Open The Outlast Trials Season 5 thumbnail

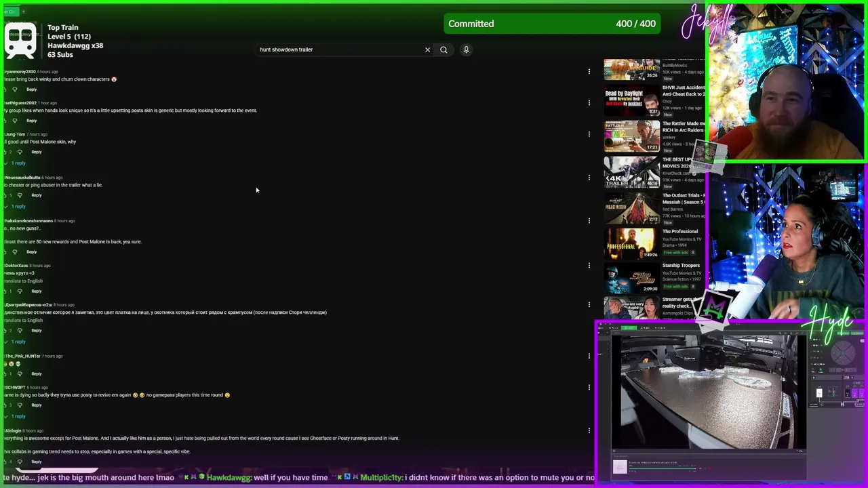[x=632, y=208]
